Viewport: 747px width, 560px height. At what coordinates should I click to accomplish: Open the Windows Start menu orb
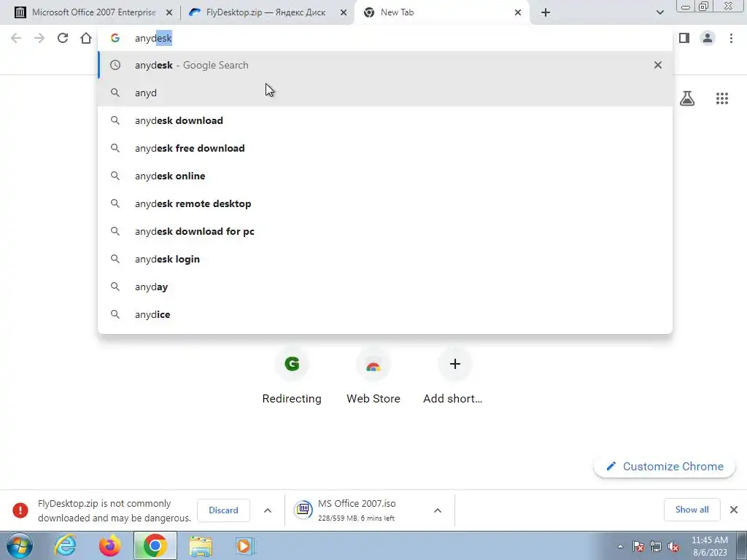20,545
